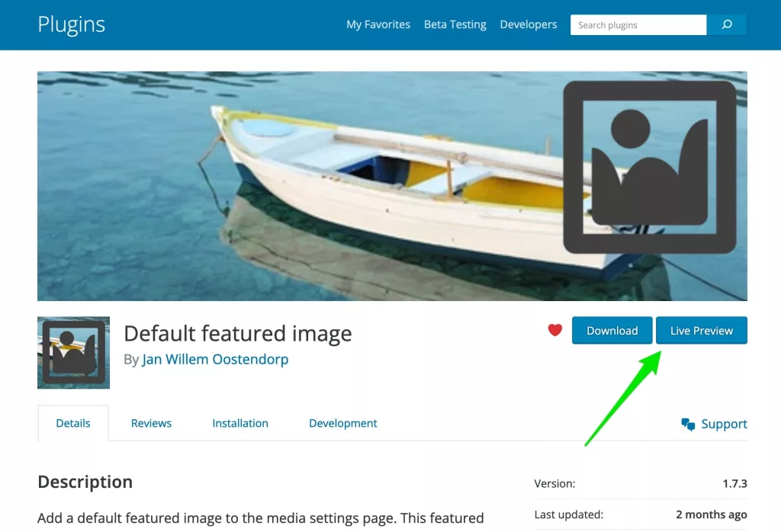This screenshot has height=532, width=781.
Task: Open author Jan Willem Oostendorp link
Action: [x=215, y=359]
